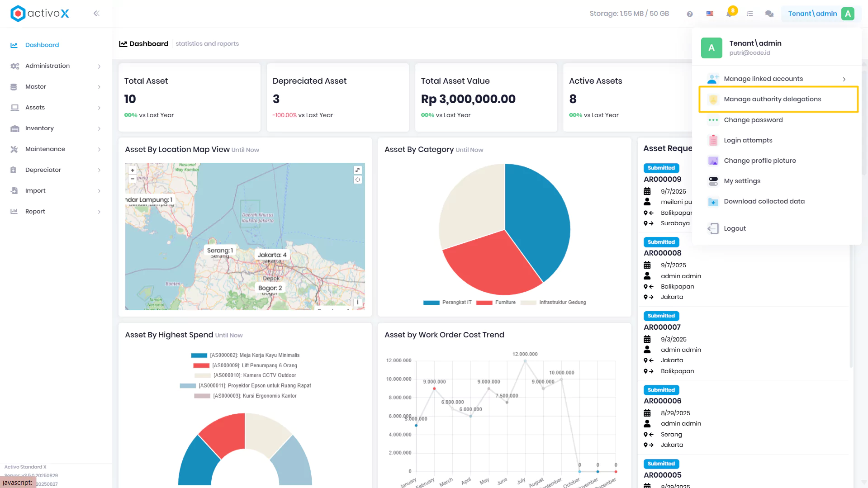Click Submitted badge above AR000008
Screen dimensions: 868x488
(x=661, y=242)
